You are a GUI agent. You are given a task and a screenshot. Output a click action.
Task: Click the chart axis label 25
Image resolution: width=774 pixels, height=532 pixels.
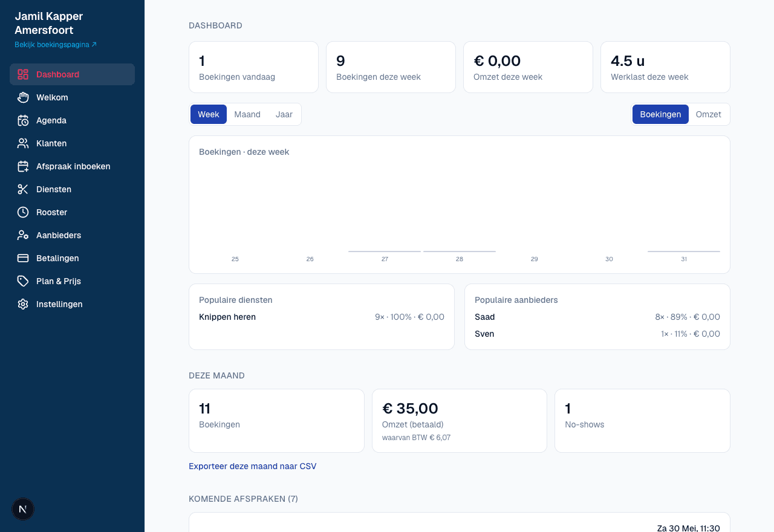[x=235, y=259]
